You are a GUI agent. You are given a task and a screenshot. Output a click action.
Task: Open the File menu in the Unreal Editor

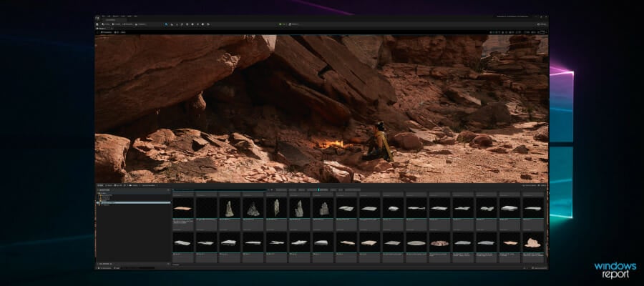[x=104, y=16]
